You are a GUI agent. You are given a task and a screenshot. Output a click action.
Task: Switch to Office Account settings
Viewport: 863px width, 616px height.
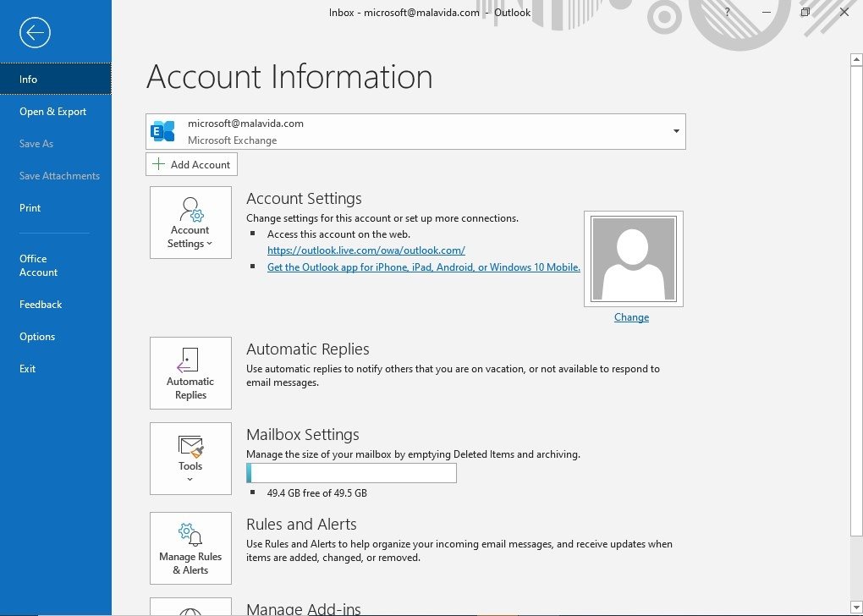pyautogui.click(x=38, y=265)
